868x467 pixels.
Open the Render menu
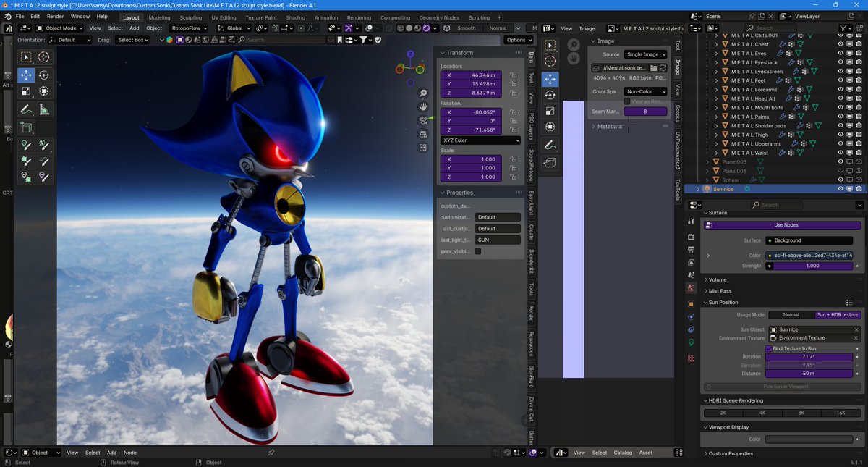(x=55, y=17)
